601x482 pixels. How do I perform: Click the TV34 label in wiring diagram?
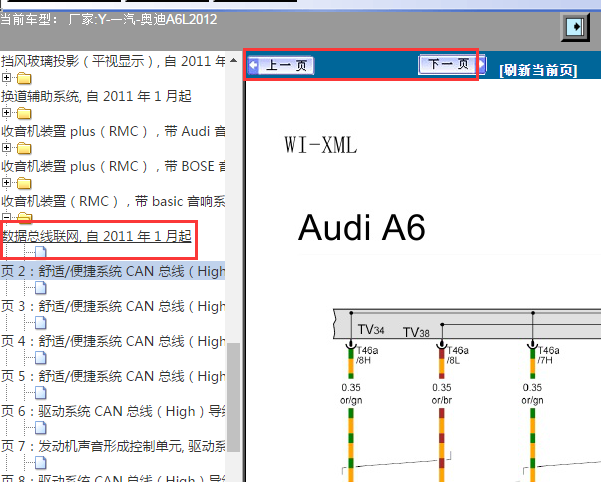[x=371, y=330]
